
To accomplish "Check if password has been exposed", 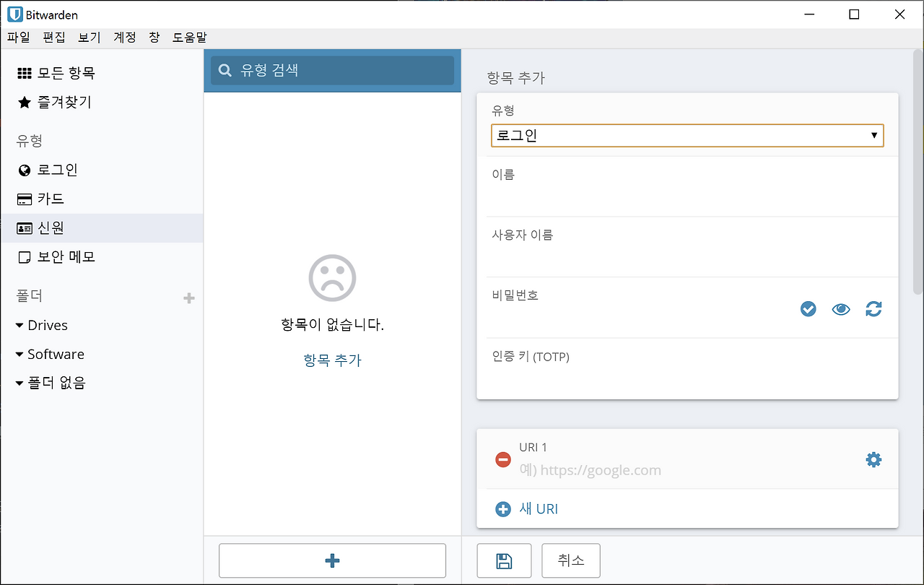I will point(808,309).
